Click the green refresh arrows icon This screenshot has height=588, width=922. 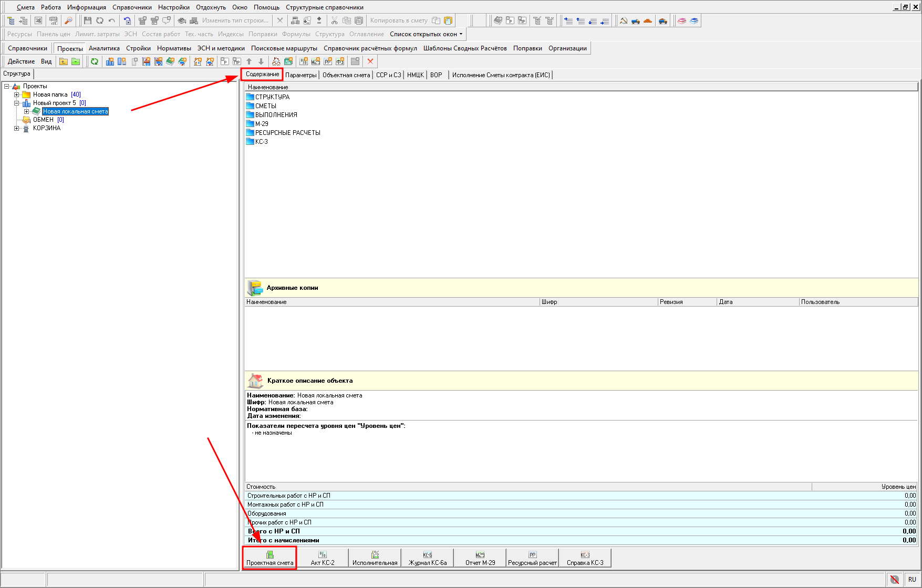[95, 61]
